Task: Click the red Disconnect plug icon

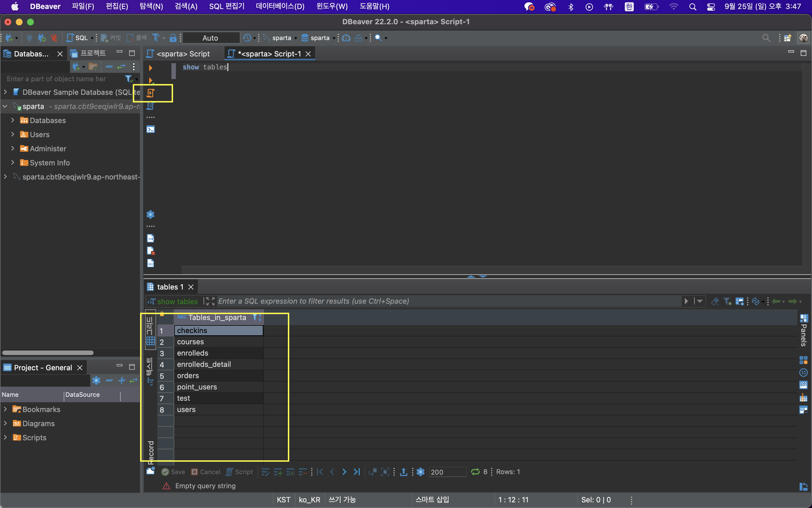Action: [54, 38]
